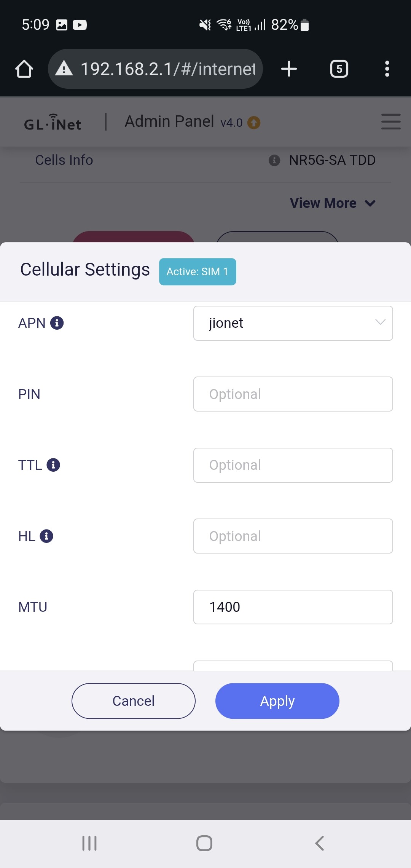Click the MTU field showing 1400
The width and height of the screenshot is (411, 868).
point(293,607)
